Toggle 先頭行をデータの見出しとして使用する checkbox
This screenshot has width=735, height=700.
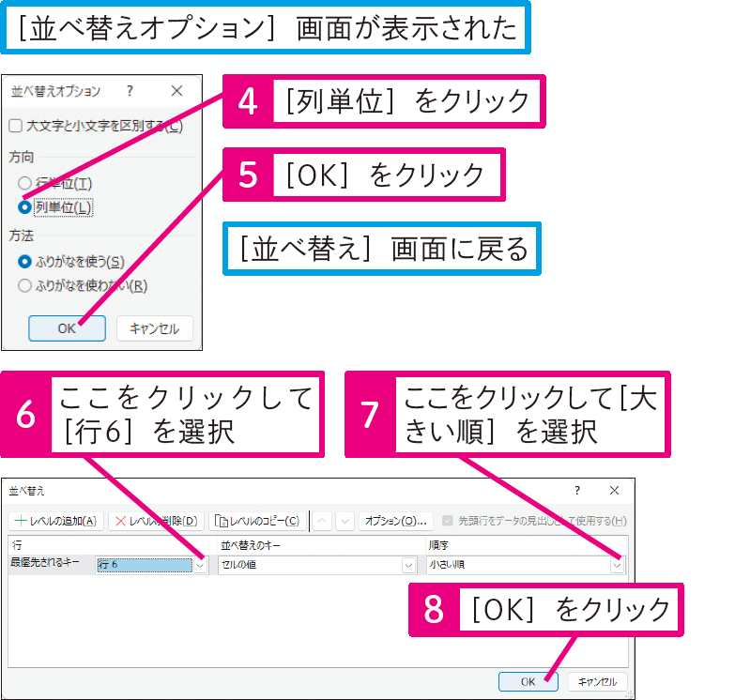(448, 521)
